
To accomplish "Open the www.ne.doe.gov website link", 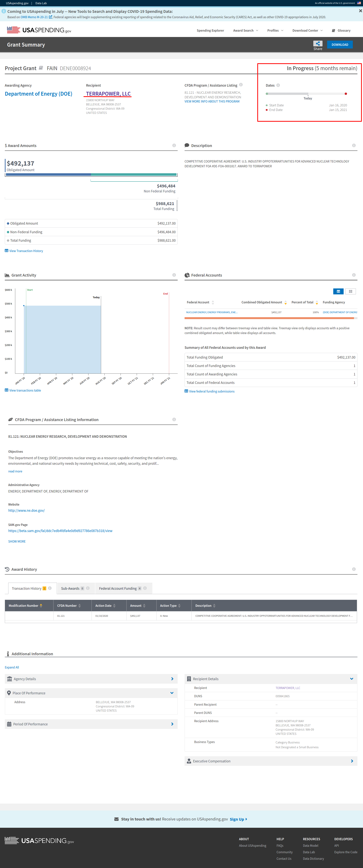I will (26, 511).
